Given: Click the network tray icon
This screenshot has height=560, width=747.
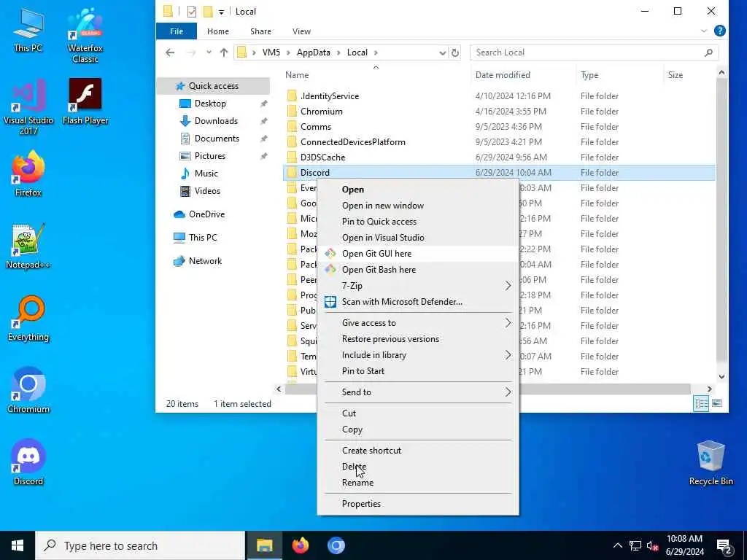Looking at the screenshot, I should pyautogui.click(x=635, y=546).
